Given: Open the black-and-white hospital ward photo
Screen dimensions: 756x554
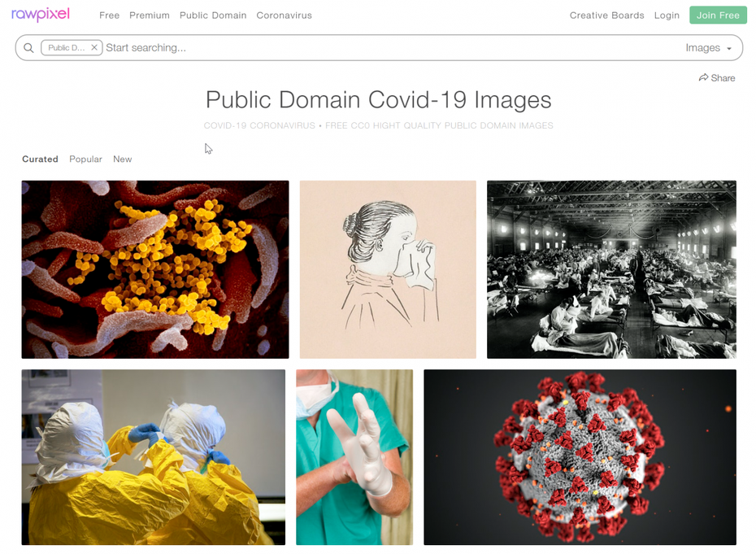Looking at the screenshot, I should point(611,269).
